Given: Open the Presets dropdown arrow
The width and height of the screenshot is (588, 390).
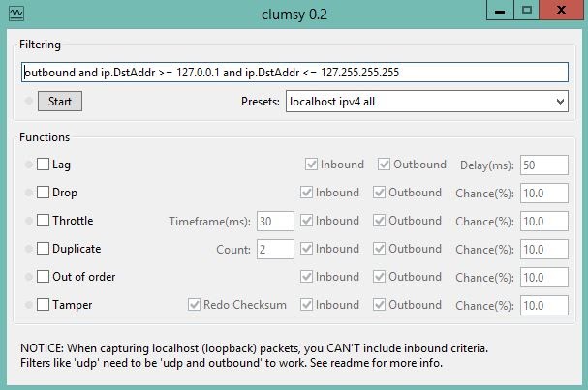Looking at the screenshot, I should pyautogui.click(x=560, y=102).
